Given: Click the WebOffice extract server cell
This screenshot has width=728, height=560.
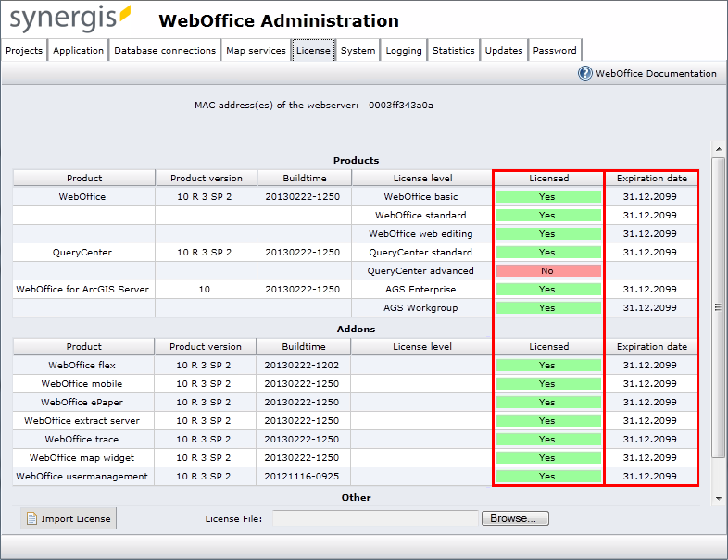Looking at the screenshot, I should [82, 421].
